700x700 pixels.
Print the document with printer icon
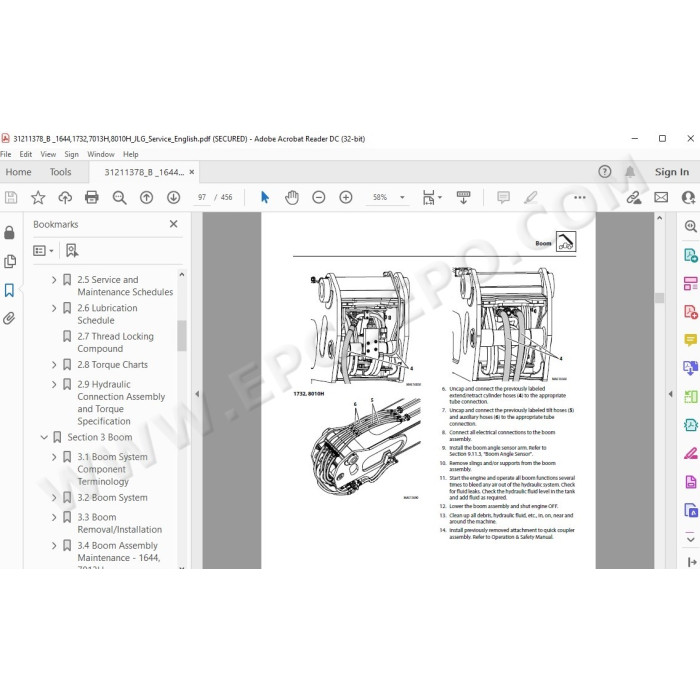click(92, 197)
